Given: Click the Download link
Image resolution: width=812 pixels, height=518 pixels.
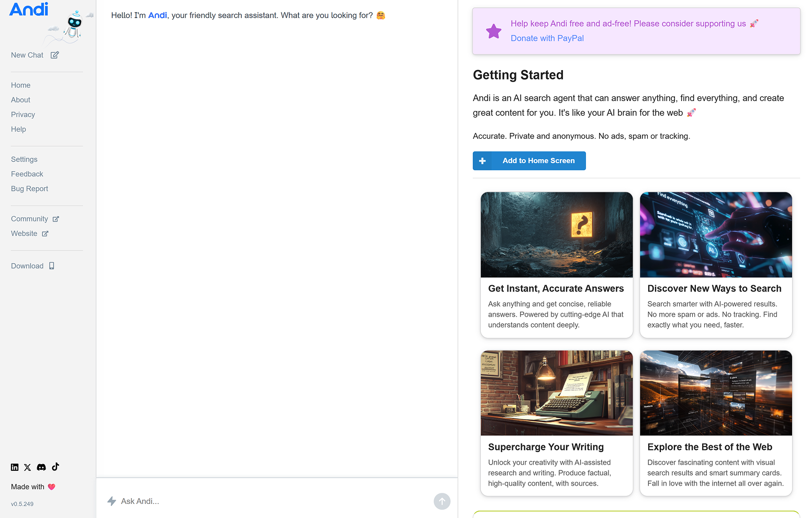Looking at the screenshot, I should pos(27,266).
